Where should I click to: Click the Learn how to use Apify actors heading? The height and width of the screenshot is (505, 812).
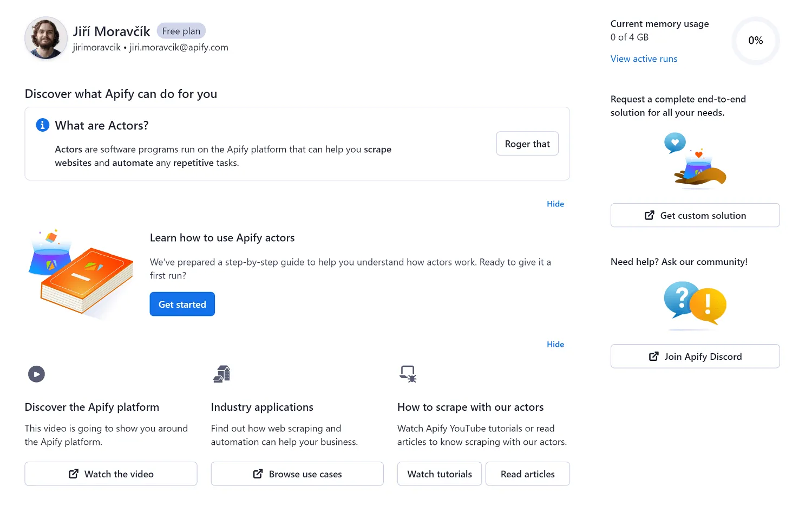click(x=222, y=237)
